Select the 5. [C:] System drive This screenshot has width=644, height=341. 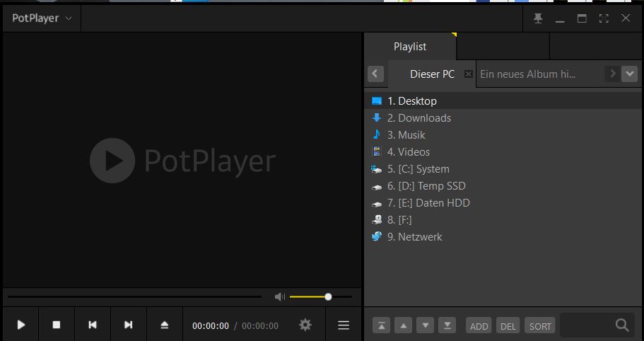503,169
